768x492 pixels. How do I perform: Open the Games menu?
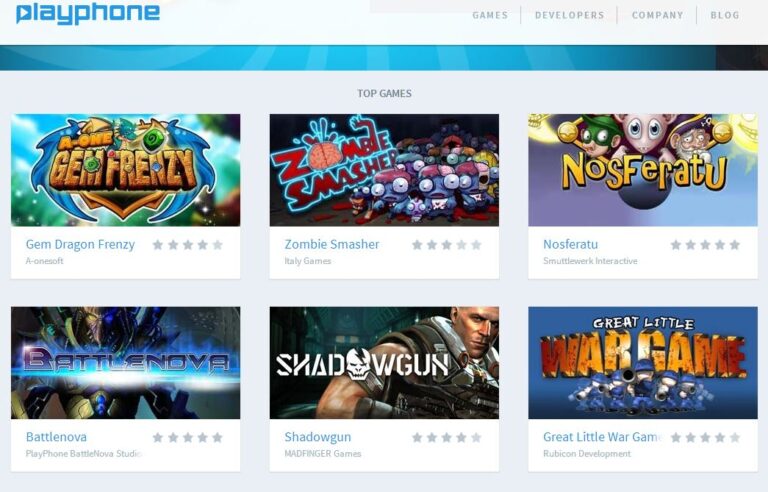(490, 15)
